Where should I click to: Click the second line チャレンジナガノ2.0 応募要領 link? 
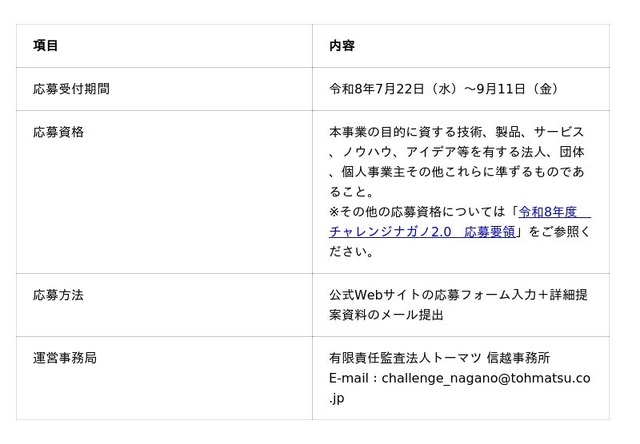tap(422, 232)
